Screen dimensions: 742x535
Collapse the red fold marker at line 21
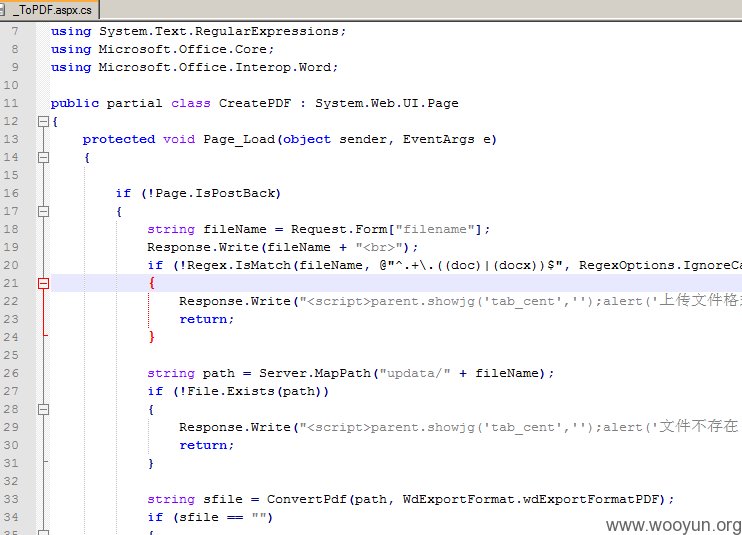click(x=43, y=283)
